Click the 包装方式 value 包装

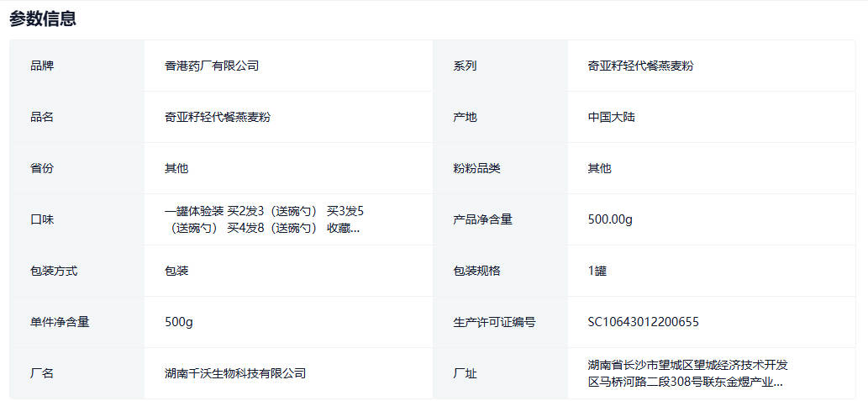pos(176,271)
